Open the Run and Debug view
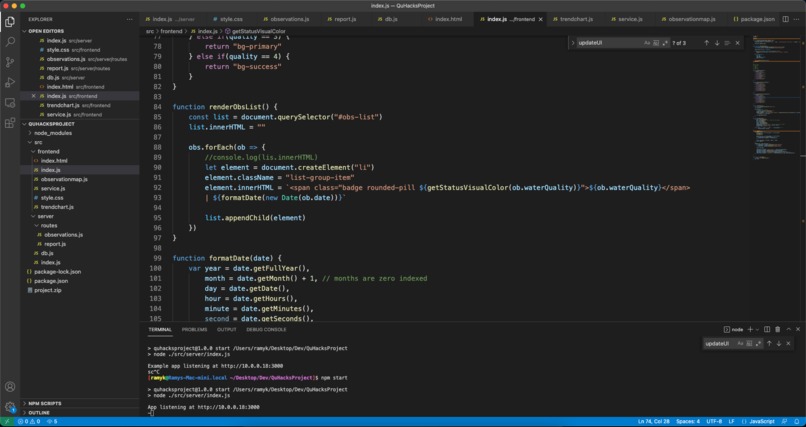806x427 pixels. point(10,83)
